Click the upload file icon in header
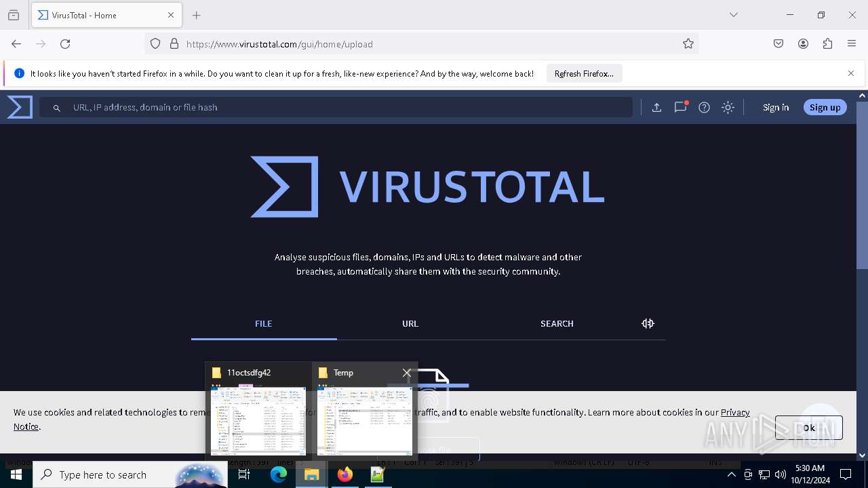This screenshot has width=868, height=488. pos(656,107)
